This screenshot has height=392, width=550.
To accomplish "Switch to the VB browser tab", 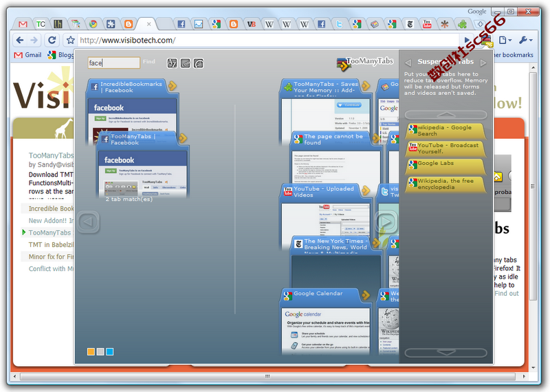I will pos(252,24).
